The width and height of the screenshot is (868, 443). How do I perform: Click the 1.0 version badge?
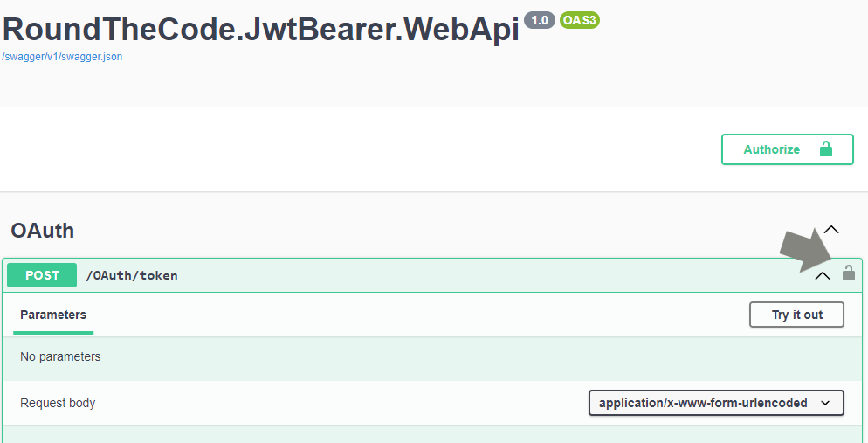pos(539,20)
